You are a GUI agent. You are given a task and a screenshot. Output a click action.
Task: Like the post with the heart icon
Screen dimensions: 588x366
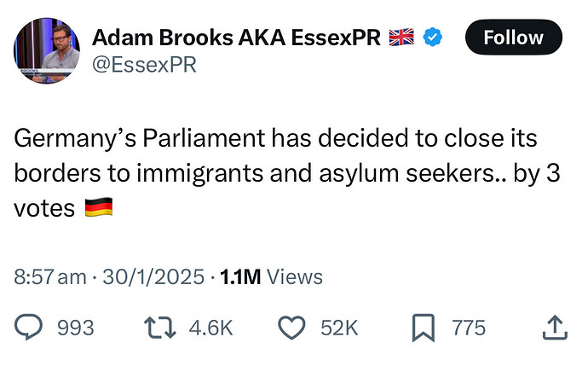tap(291, 328)
